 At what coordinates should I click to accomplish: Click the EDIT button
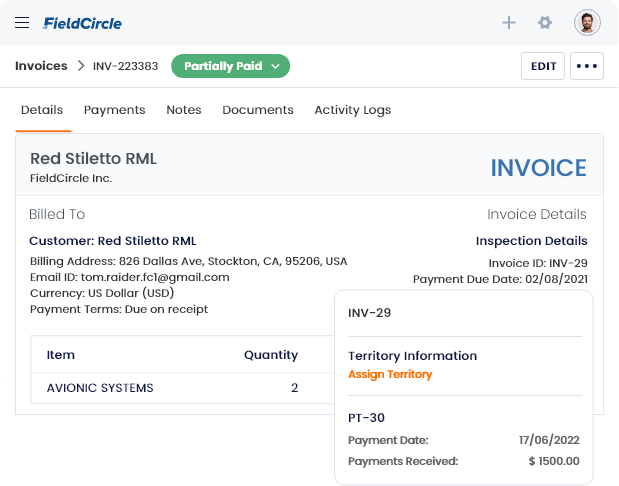click(543, 66)
